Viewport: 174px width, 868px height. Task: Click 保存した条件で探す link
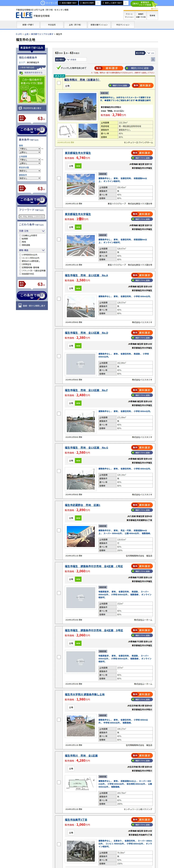112,3
